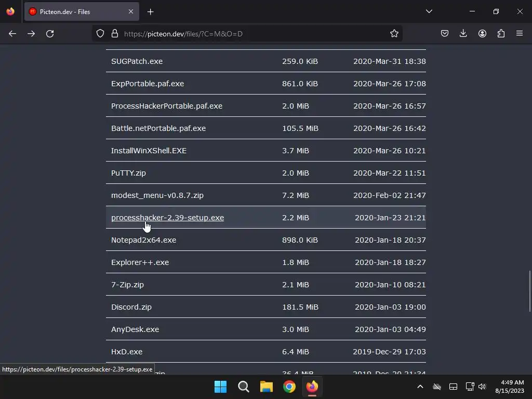The height and width of the screenshot is (399, 532).
Task: Go back to the previous page
Action: click(x=12, y=34)
